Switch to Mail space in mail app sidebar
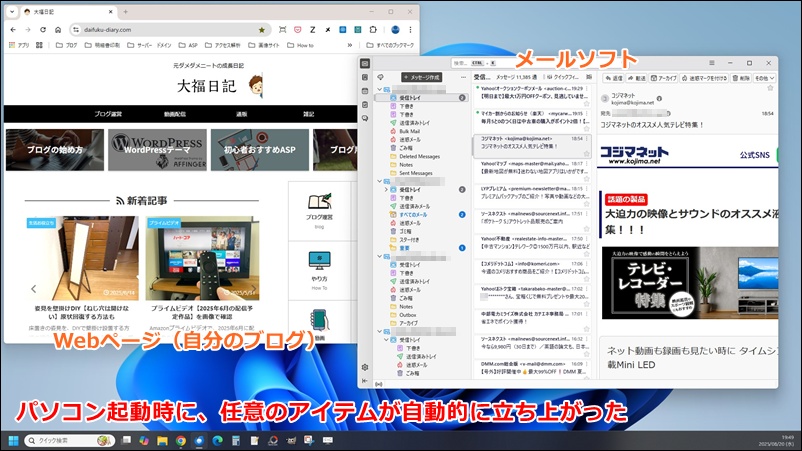Image resolution: width=802 pixels, height=451 pixels. (x=365, y=64)
